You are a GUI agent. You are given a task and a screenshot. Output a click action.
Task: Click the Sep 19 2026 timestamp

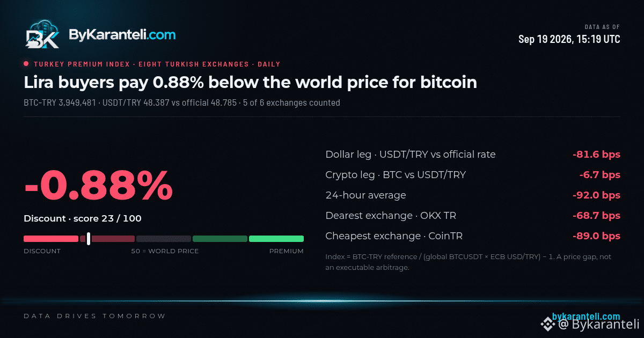click(569, 39)
